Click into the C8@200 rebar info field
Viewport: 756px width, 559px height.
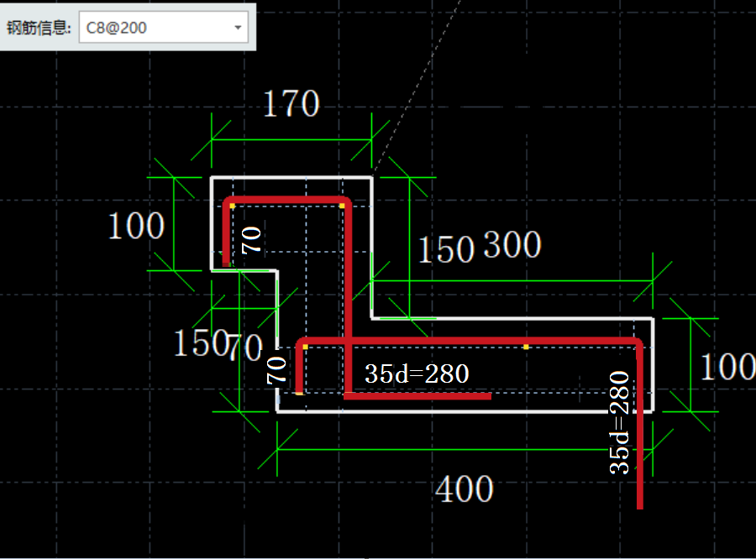coord(164,28)
